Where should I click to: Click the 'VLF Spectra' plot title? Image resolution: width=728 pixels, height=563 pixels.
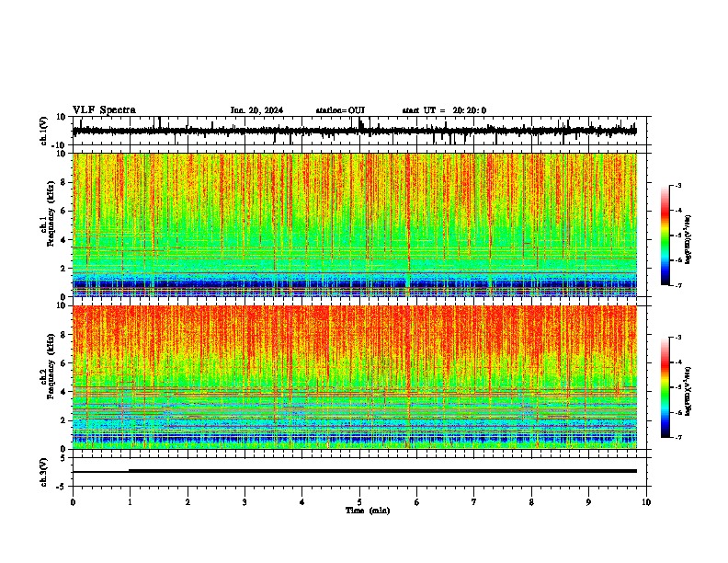click(104, 110)
